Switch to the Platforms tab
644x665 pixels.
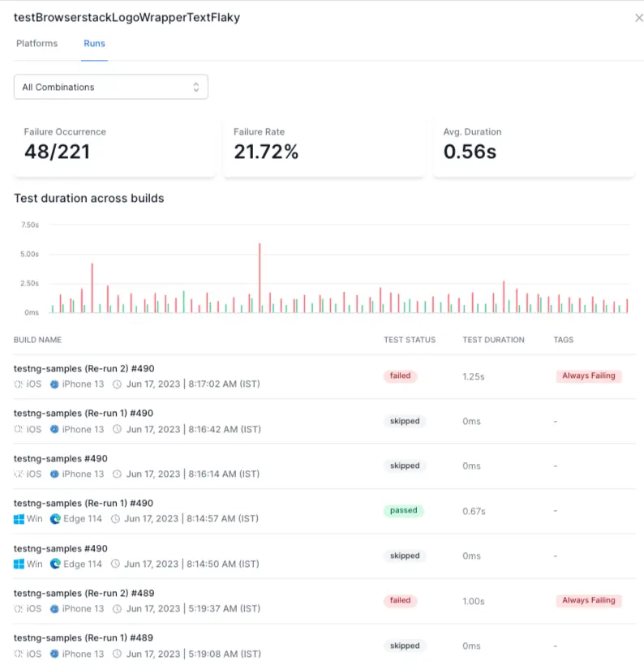click(x=36, y=43)
